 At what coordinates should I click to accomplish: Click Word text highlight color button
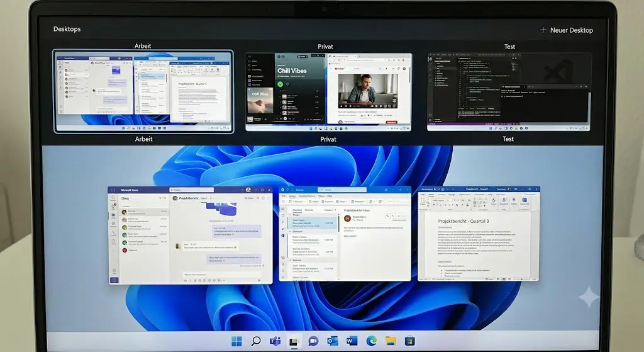(462, 205)
